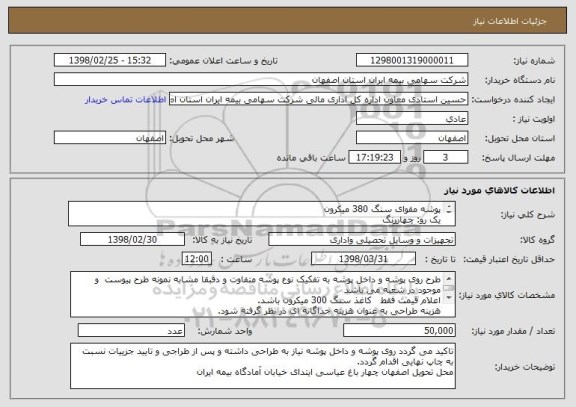
Task: Click the label ساعت باقی مانده
Action: (x=311, y=158)
